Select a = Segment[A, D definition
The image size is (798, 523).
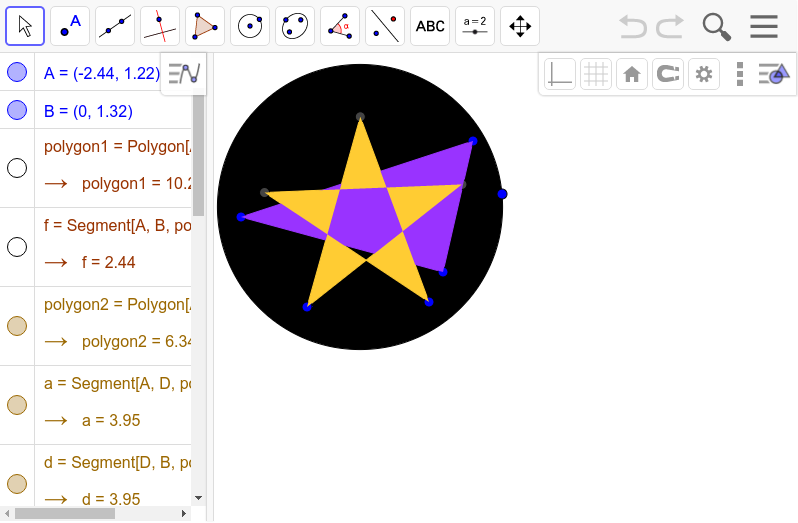pyautogui.click(x=118, y=384)
